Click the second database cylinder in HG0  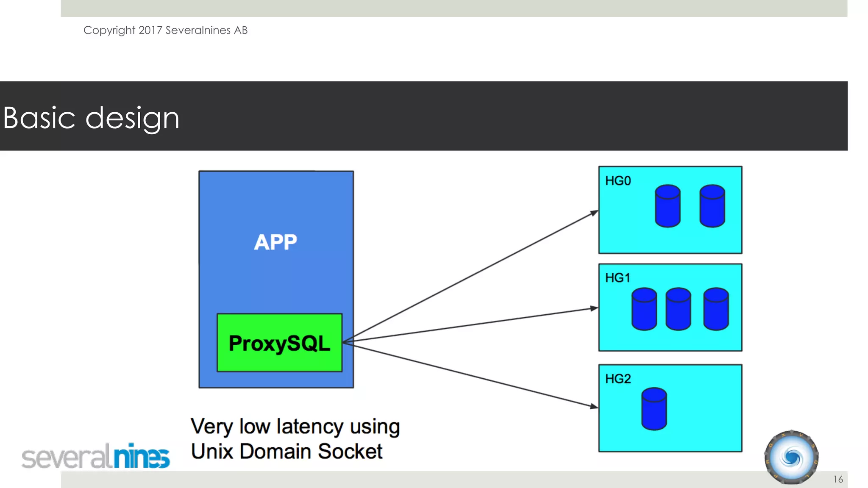(712, 206)
